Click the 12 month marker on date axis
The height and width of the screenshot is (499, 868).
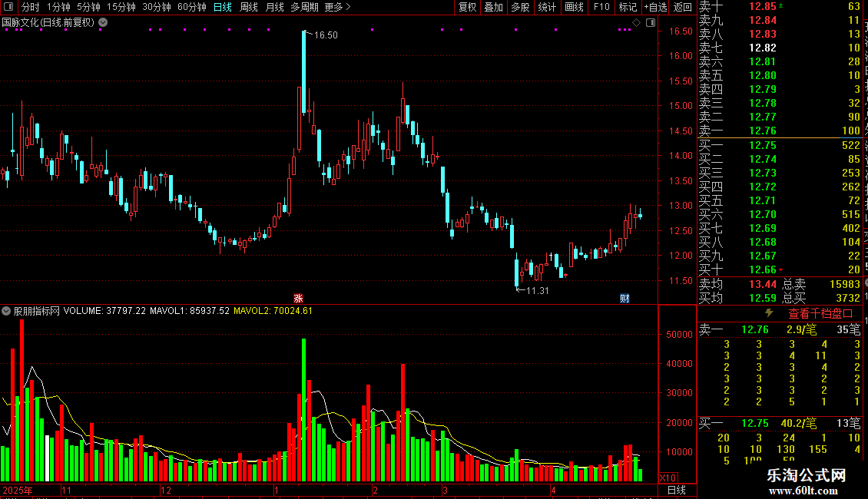pyautogui.click(x=165, y=490)
